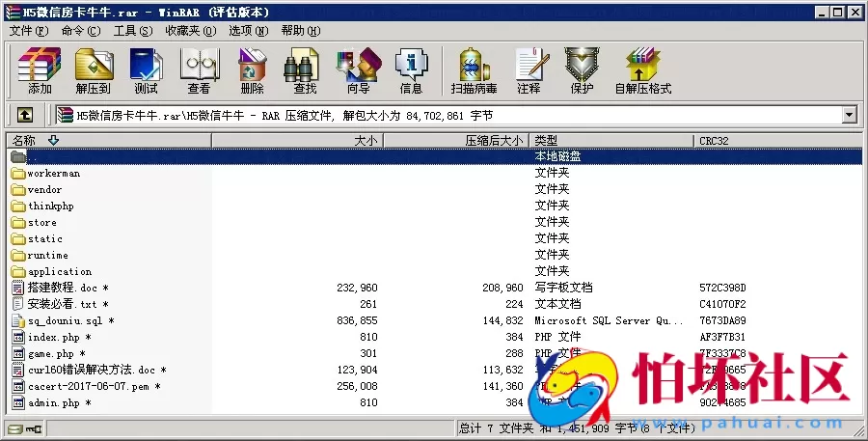Open the 选项(N) menu

point(249,31)
